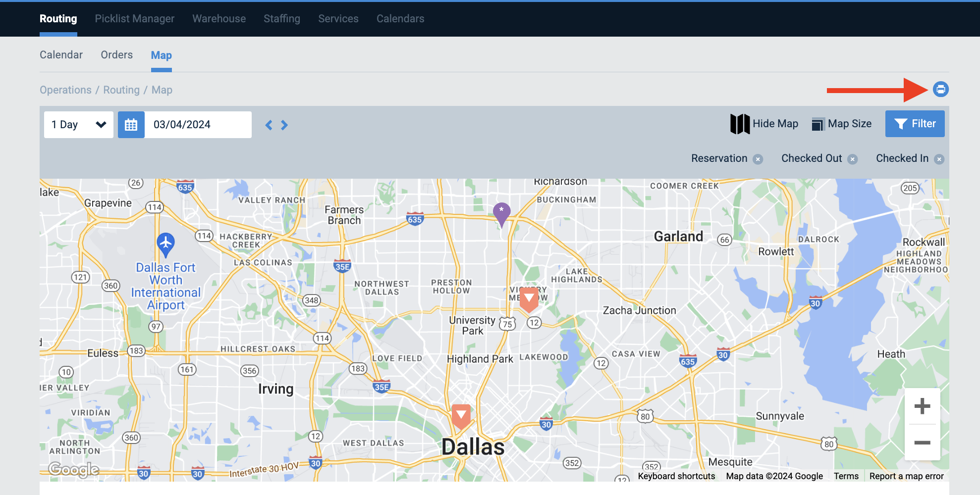Image resolution: width=980 pixels, height=495 pixels.
Task: Go to the next day arrow
Action: [284, 125]
